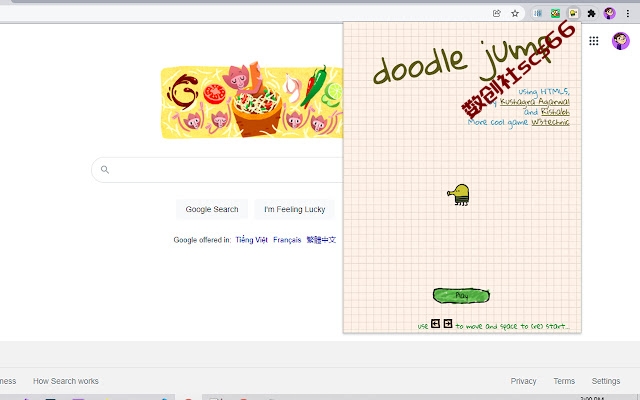Screen dimensions: 640x400
Task: Click the Doodle Jump extension toolbar icon
Action: click(573, 13)
